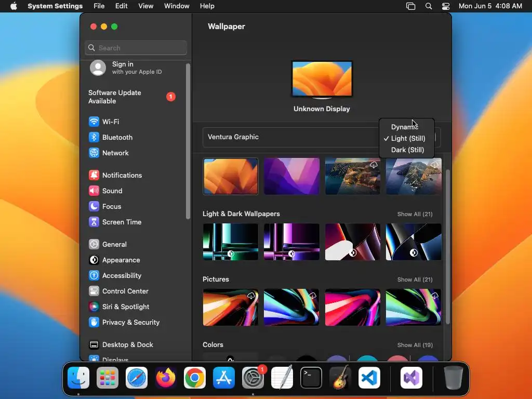The width and height of the screenshot is (532, 399).
Task: Launch Safari from the Dock
Action: [137, 378]
